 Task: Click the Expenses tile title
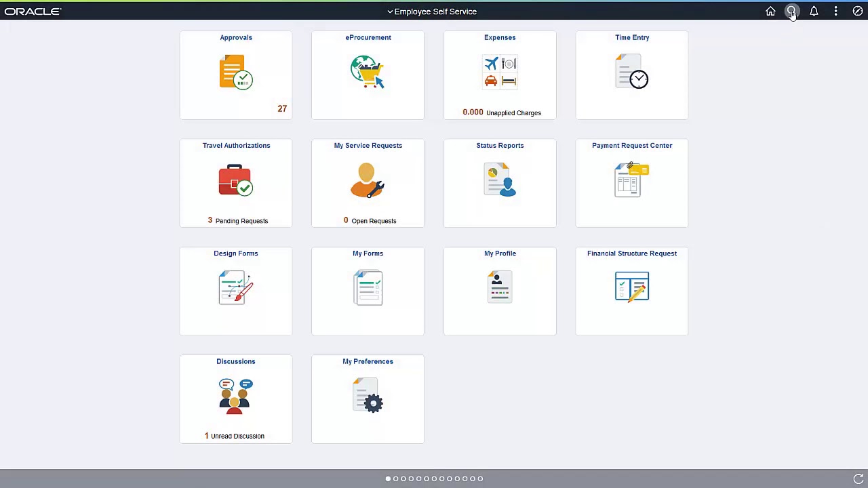[500, 37]
